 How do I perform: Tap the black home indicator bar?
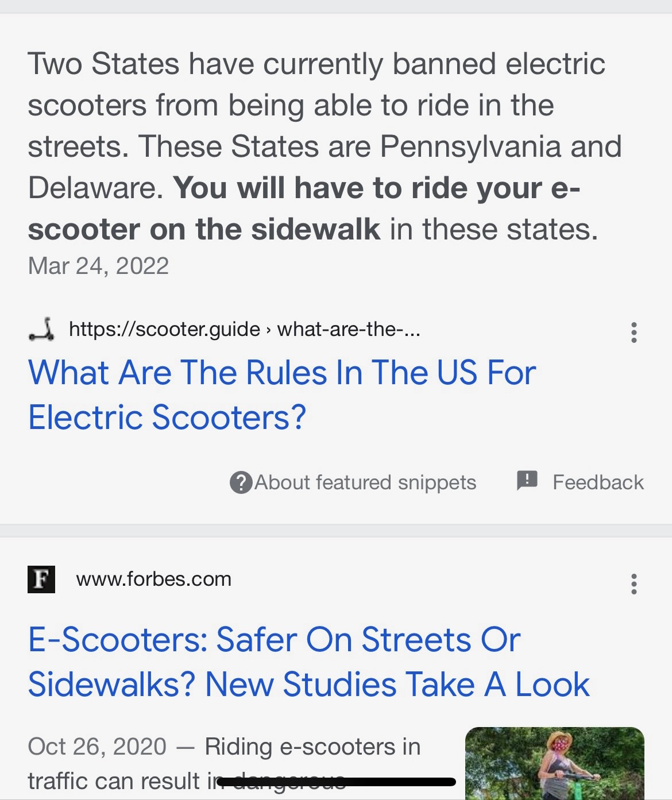[337, 782]
